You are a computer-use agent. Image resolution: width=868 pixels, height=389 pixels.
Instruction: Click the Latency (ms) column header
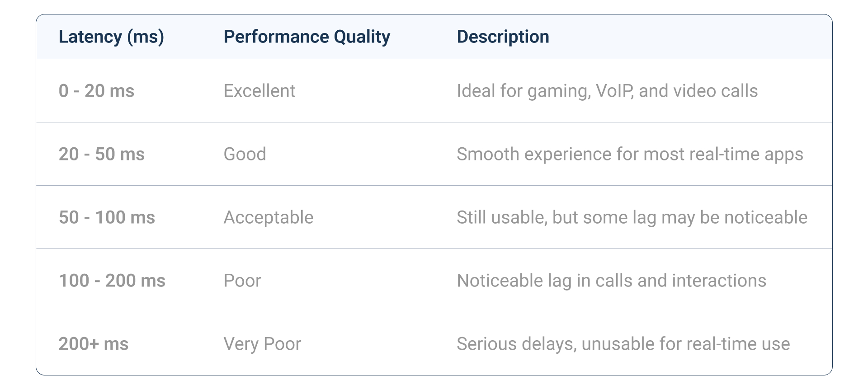[x=111, y=37]
